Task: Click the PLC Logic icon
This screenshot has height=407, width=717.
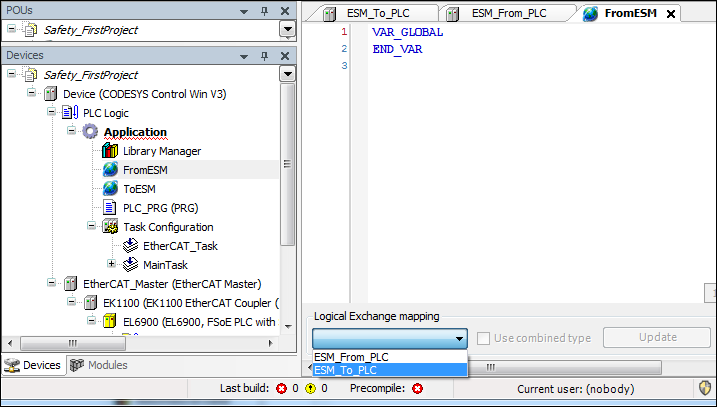Action: click(70, 112)
